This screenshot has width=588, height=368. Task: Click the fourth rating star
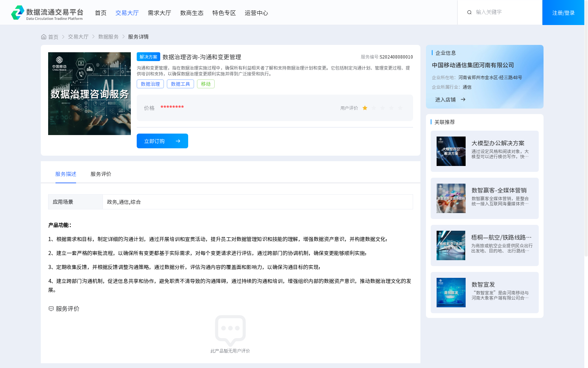coord(391,108)
